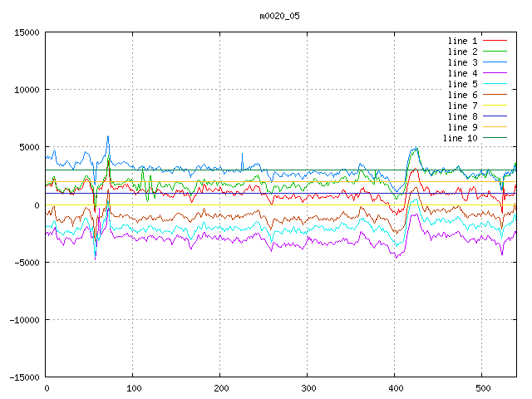Click the 5000 y-axis tick label
532x399 pixels.
[x=29, y=147]
